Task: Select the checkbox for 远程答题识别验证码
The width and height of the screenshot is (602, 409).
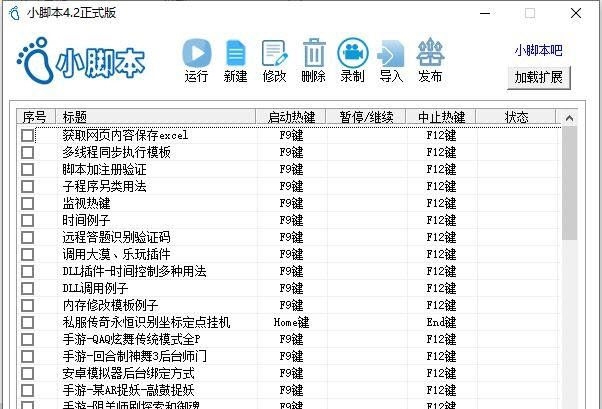Action: click(x=27, y=237)
